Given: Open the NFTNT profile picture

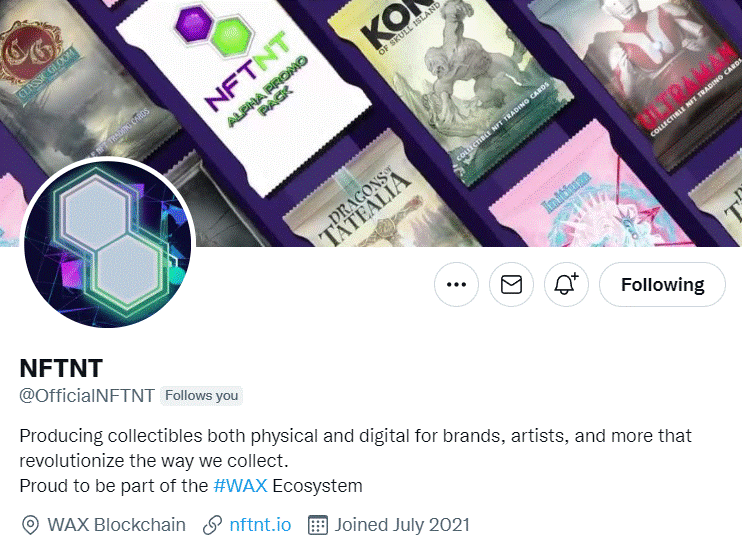Looking at the screenshot, I should coord(108,244).
